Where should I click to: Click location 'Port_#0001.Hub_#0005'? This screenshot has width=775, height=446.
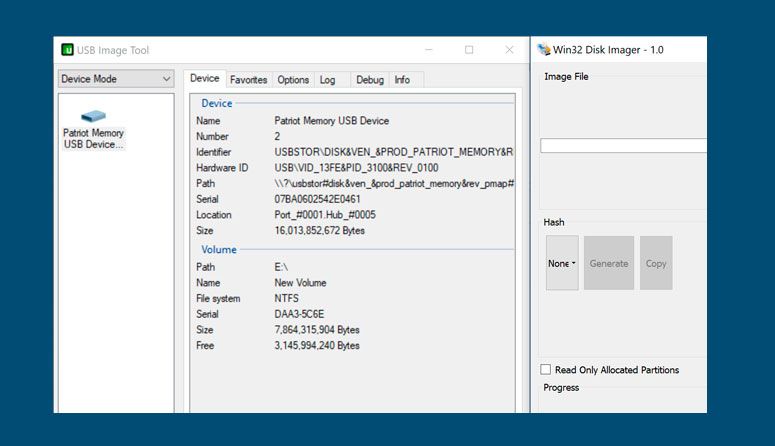pyautogui.click(x=325, y=215)
